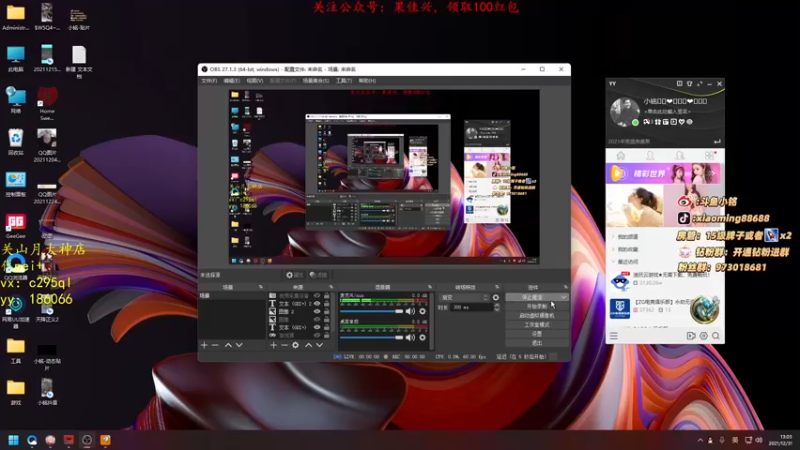This screenshot has height=450, width=800.
Task: Add a new source with the plus icon
Action: tap(273, 345)
